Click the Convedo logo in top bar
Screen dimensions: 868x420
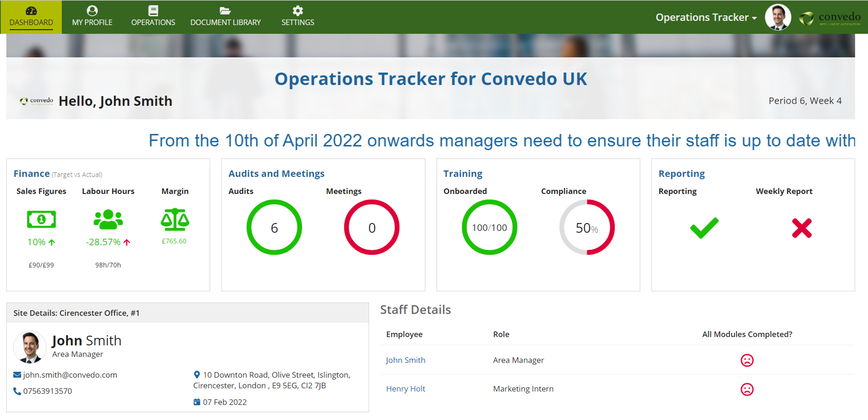[x=830, y=18]
